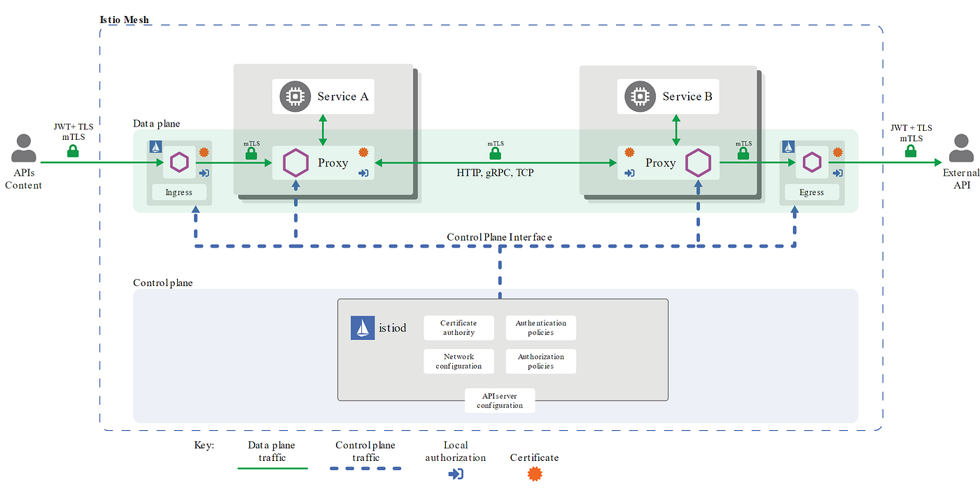980x498 pixels.
Task: Click the Ingress gateway sail icon
Action: [155, 147]
